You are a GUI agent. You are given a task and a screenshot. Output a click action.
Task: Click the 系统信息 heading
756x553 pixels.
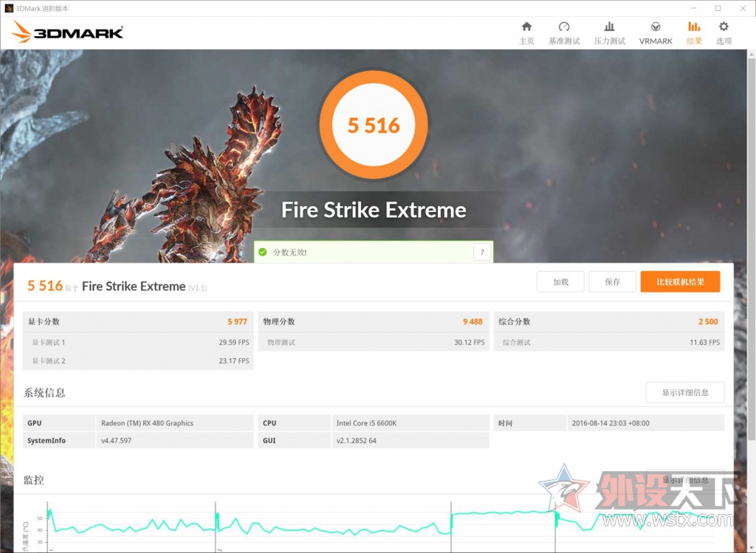click(44, 393)
